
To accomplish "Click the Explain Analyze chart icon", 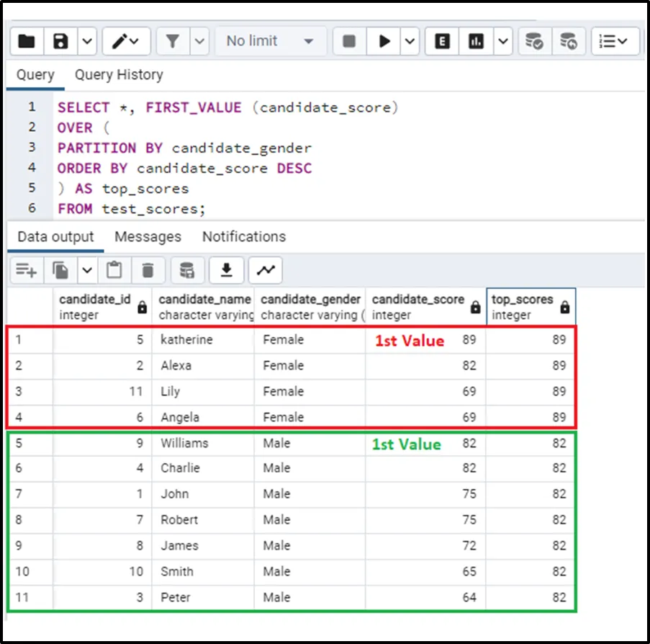I will [476, 41].
